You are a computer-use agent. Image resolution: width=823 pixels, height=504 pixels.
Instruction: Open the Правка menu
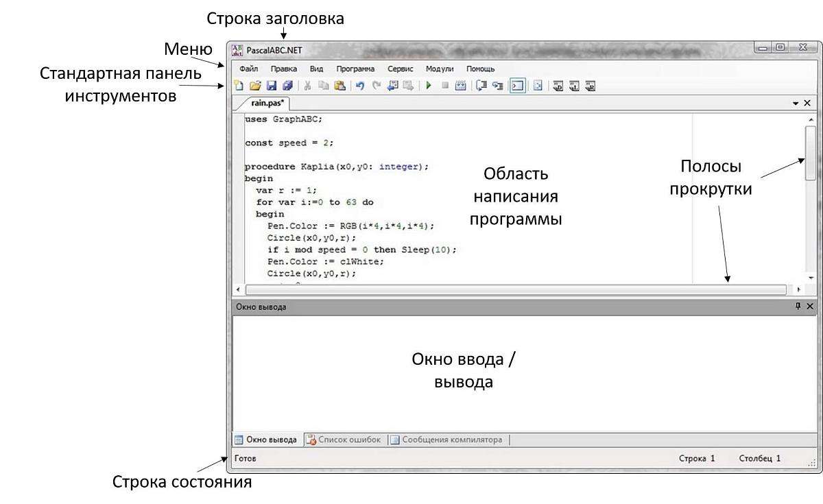pyautogui.click(x=284, y=69)
